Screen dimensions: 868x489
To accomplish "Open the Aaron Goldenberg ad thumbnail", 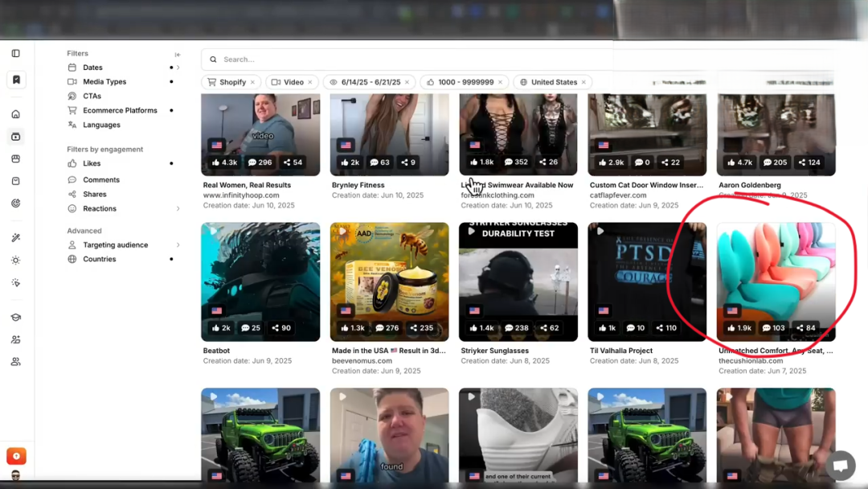I will point(776,134).
